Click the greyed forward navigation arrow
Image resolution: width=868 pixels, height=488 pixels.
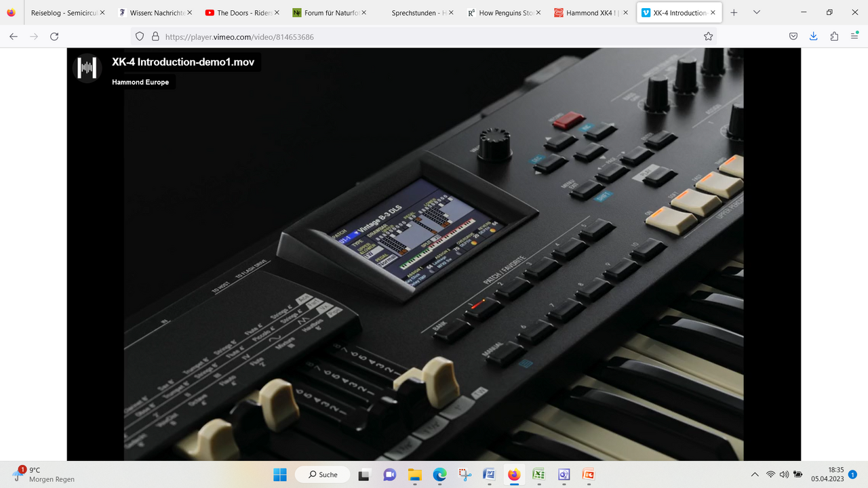coord(34,37)
